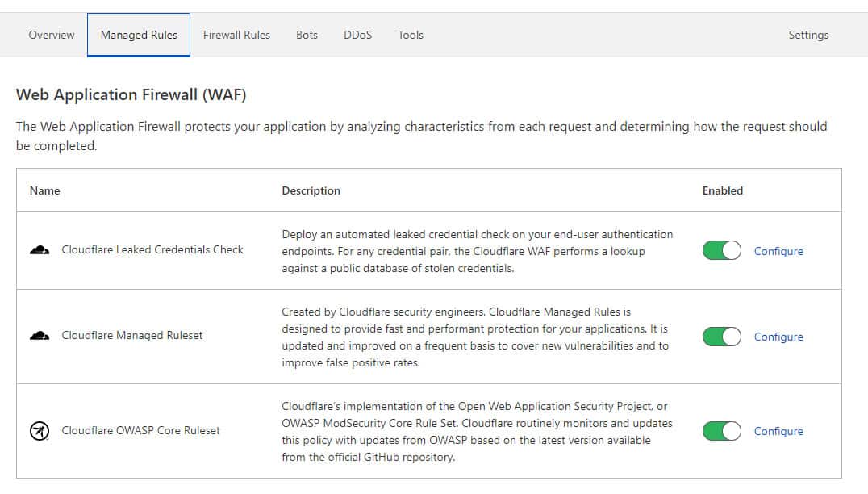The width and height of the screenshot is (868, 494).
Task: Turn off the Cloudflare Managed Ruleset toggle
Action: (x=722, y=337)
